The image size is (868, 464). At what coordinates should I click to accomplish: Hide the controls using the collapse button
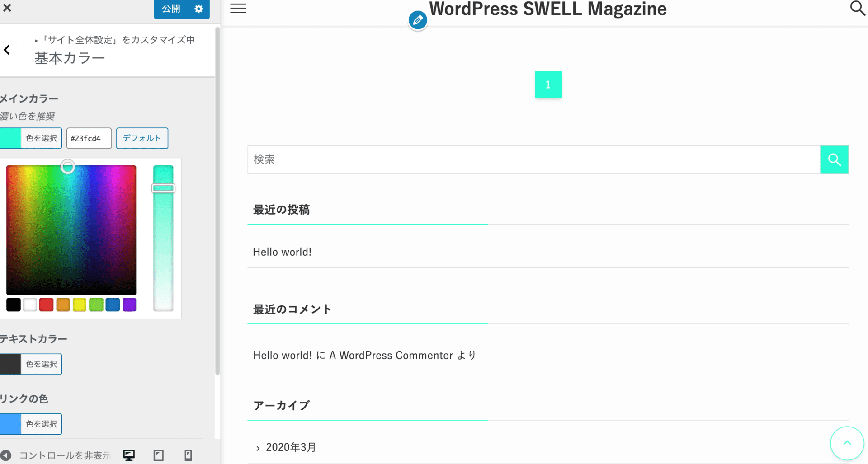click(x=6, y=455)
